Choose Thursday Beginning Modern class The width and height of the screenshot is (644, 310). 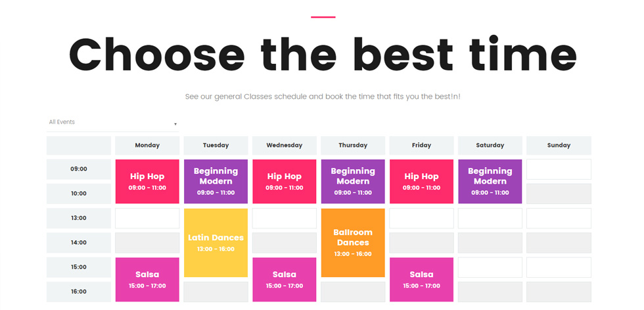point(353,181)
